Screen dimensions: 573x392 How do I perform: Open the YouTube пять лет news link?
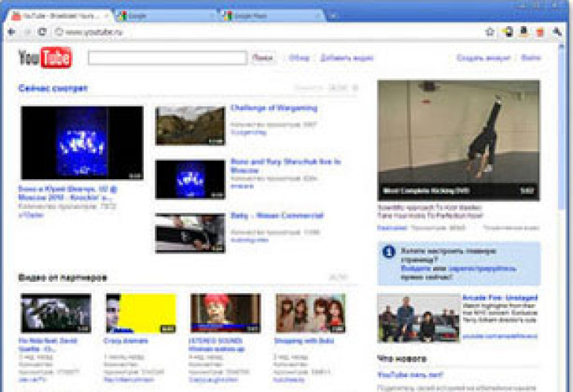pyautogui.click(x=410, y=375)
